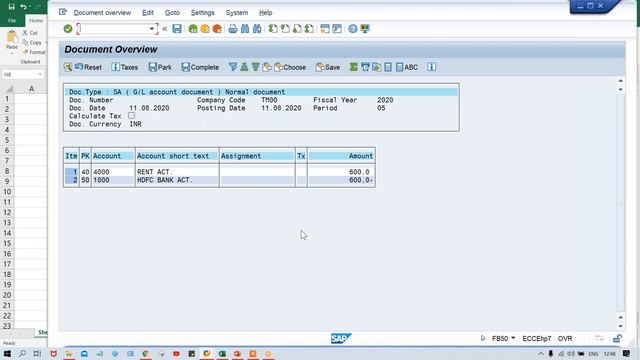640x360 pixels.
Task: Click Paste in the Excel clipboard group
Action: pyautogui.click(x=12, y=41)
